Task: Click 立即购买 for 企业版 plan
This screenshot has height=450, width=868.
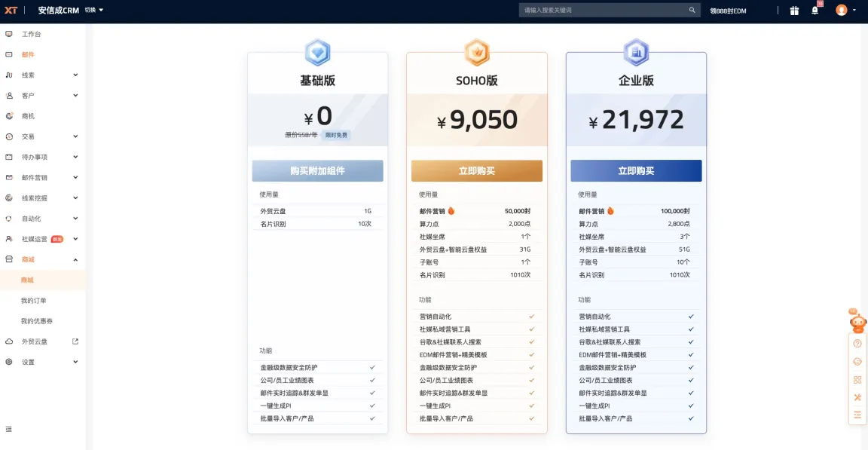Action: tap(636, 171)
